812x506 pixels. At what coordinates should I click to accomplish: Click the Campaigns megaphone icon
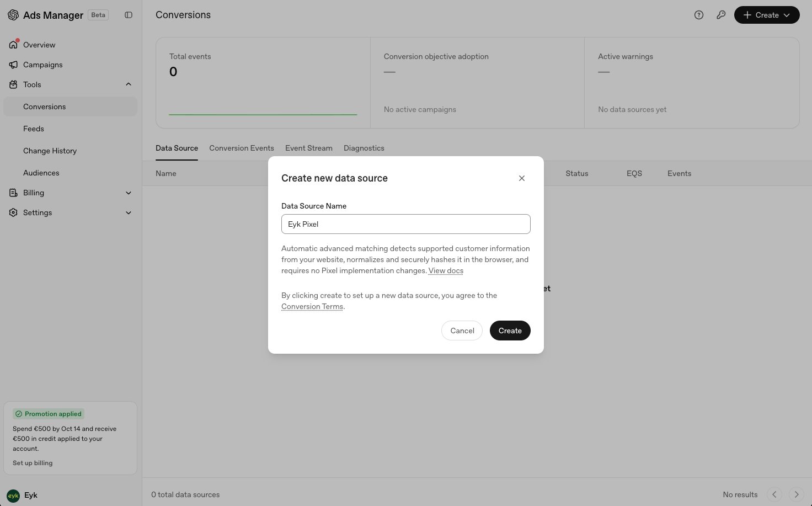pyautogui.click(x=13, y=65)
